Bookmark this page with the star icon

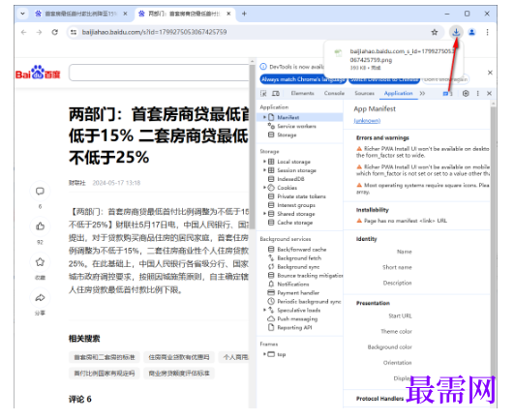tap(435, 32)
